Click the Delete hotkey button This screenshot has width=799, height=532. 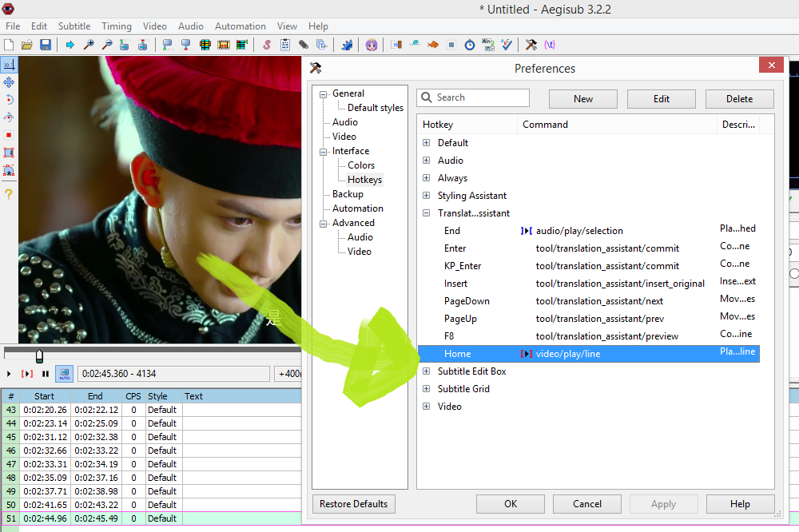pos(739,99)
